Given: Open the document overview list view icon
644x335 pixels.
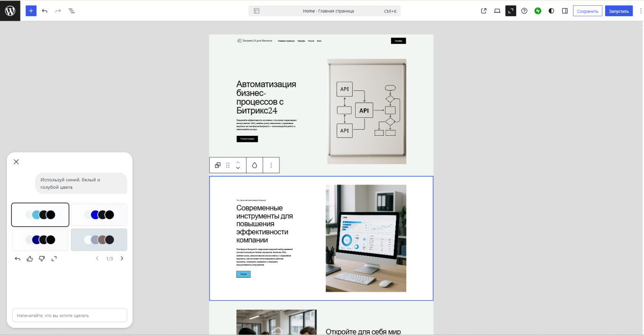Looking at the screenshot, I should point(72,10).
